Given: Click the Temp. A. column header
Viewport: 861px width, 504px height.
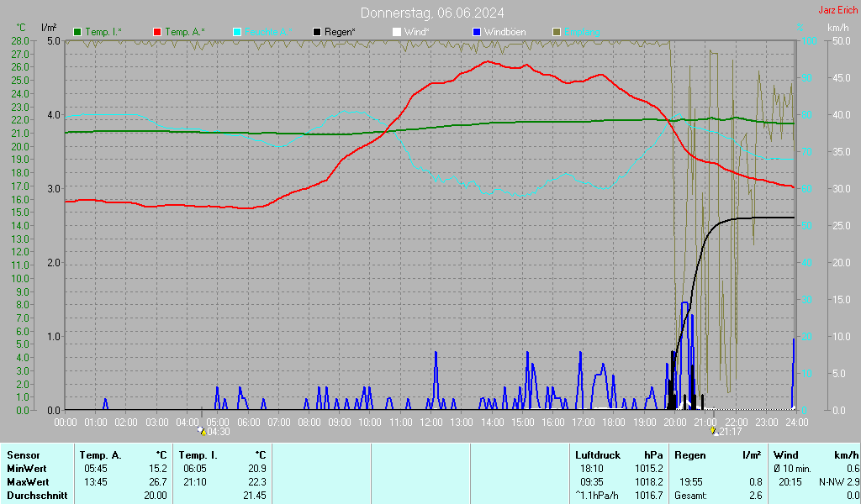Looking at the screenshot, I should pyautogui.click(x=101, y=455).
